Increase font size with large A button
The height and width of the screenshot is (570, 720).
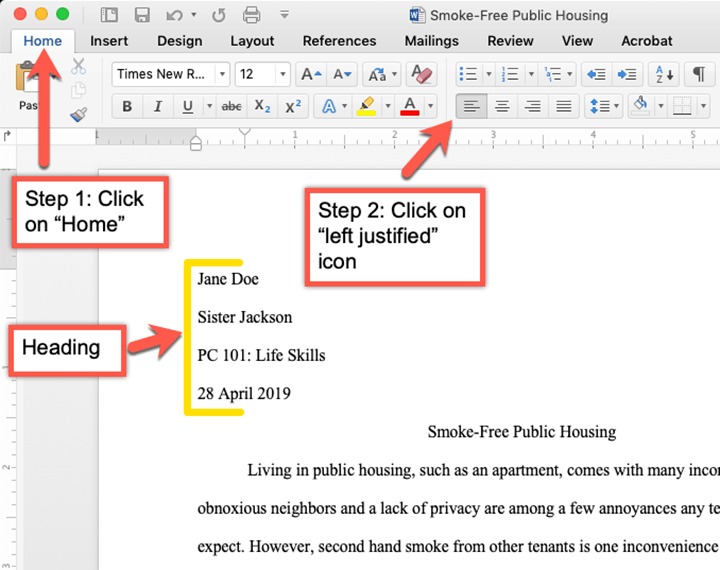pos(311,74)
